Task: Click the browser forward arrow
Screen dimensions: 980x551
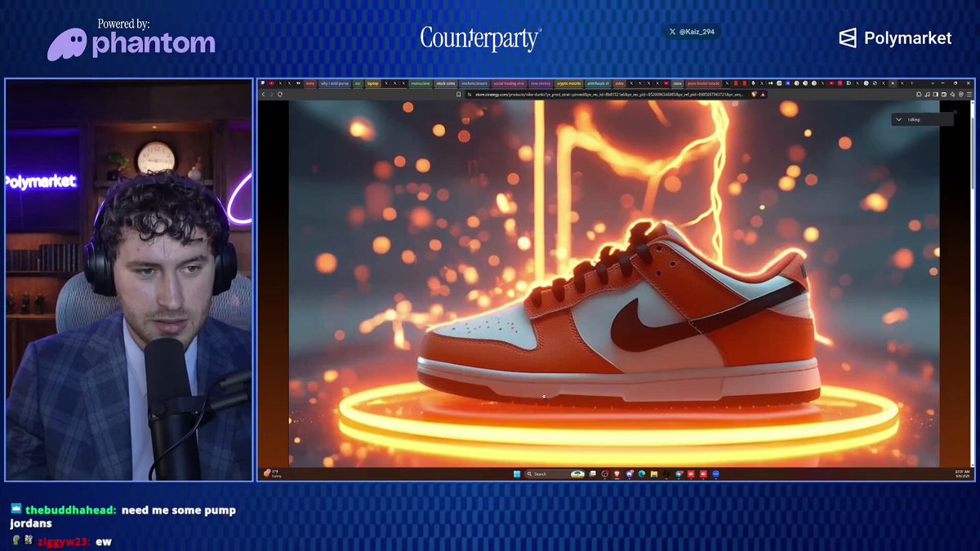Action: pos(271,94)
